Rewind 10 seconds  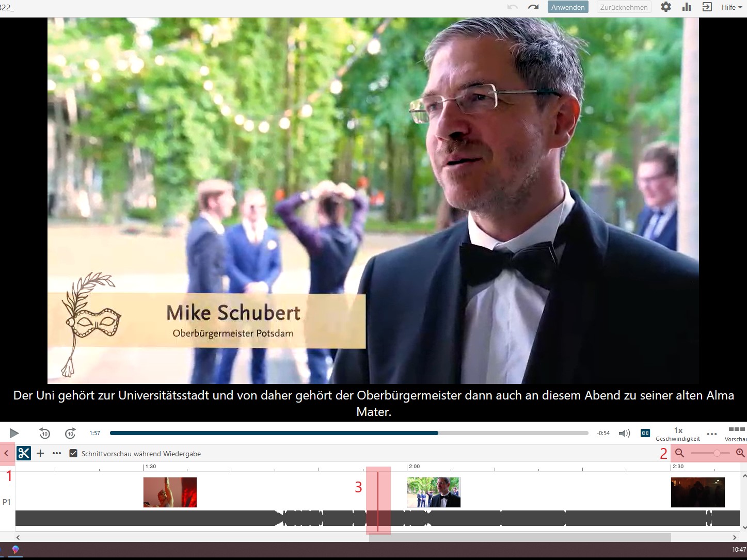(x=45, y=434)
